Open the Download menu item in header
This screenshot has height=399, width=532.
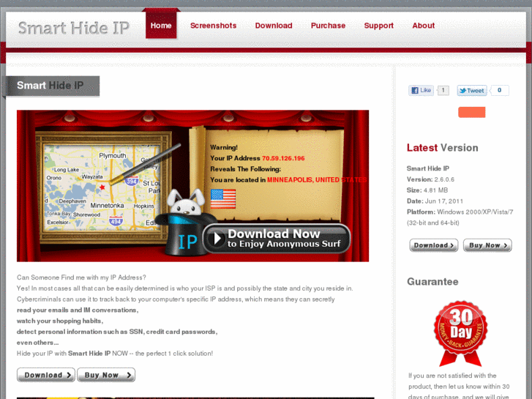pyautogui.click(x=274, y=26)
